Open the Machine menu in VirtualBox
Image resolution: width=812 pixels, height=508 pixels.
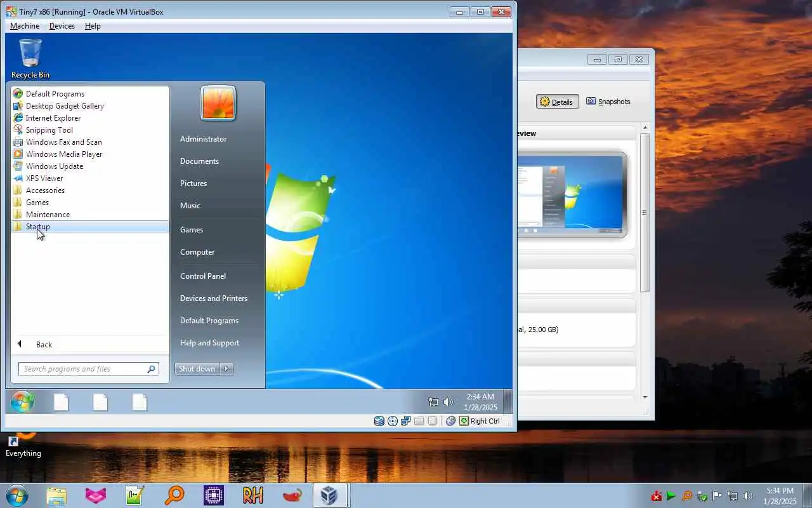pos(25,26)
